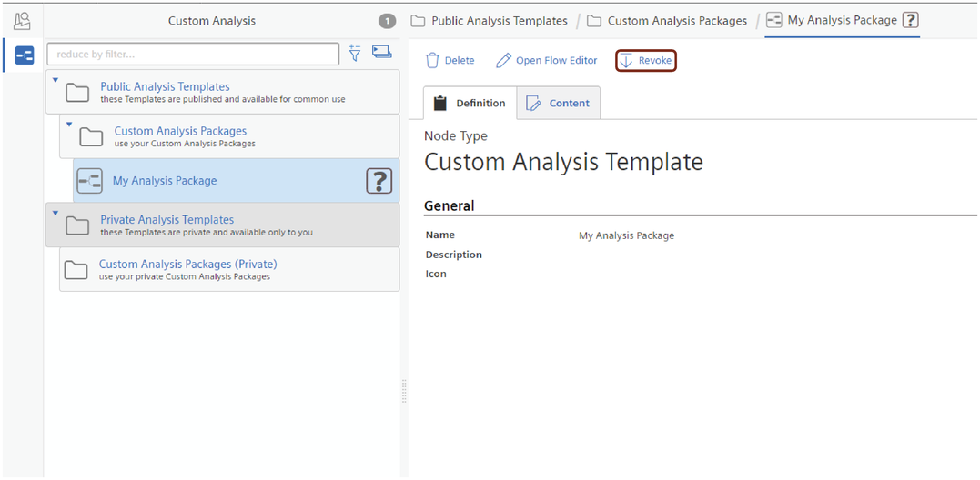The image size is (980, 480).
Task: Click the Name field label
Action: (440, 235)
